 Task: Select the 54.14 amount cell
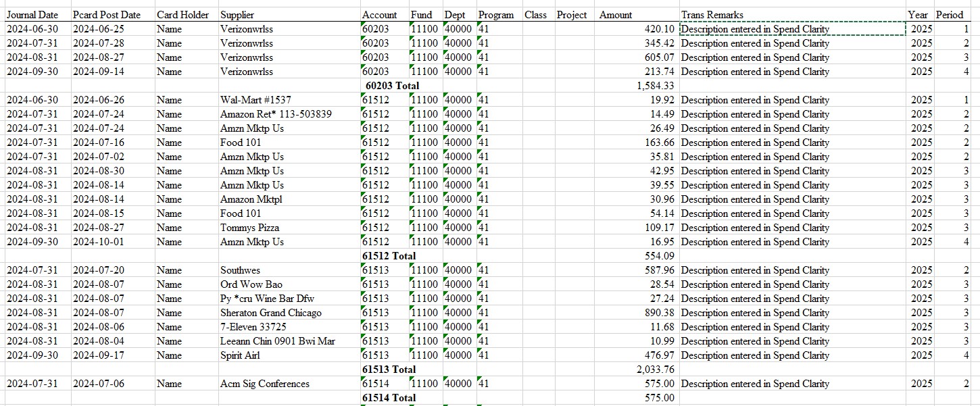pyautogui.click(x=638, y=213)
